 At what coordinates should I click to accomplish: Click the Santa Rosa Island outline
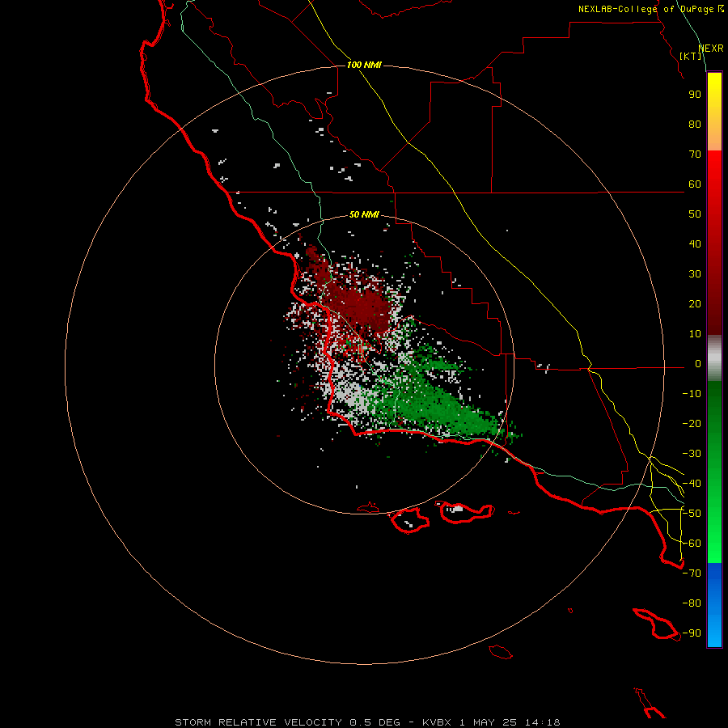pos(409,520)
